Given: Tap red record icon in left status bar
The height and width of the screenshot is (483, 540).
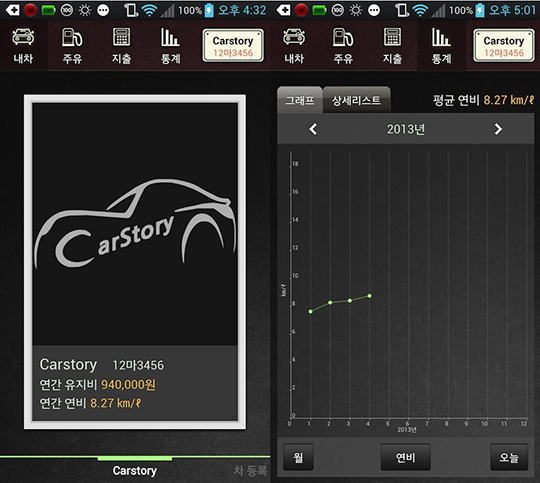Looking at the screenshot, I should point(30,11).
